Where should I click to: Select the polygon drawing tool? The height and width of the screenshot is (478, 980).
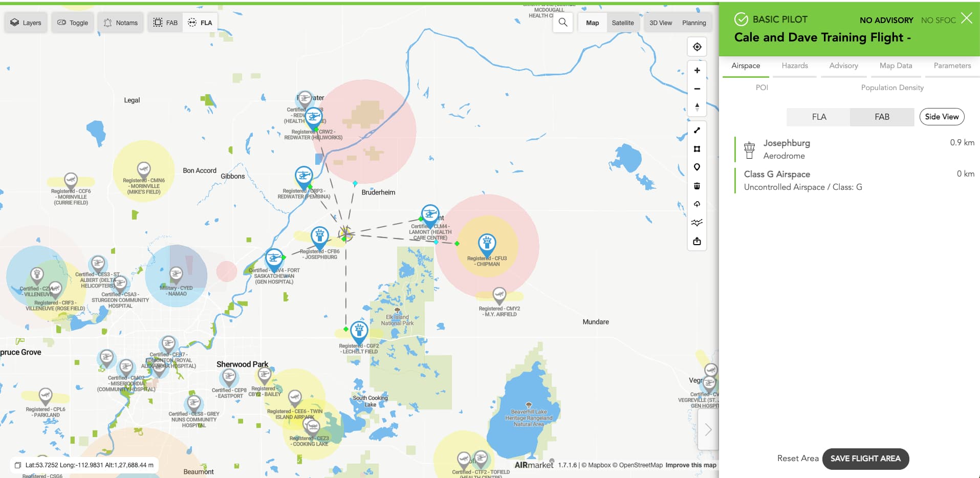click(696, 149)
